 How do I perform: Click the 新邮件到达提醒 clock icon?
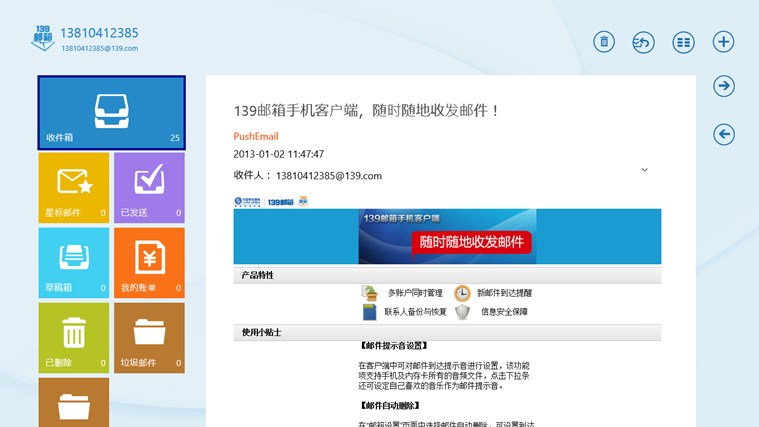click(462, 293)
